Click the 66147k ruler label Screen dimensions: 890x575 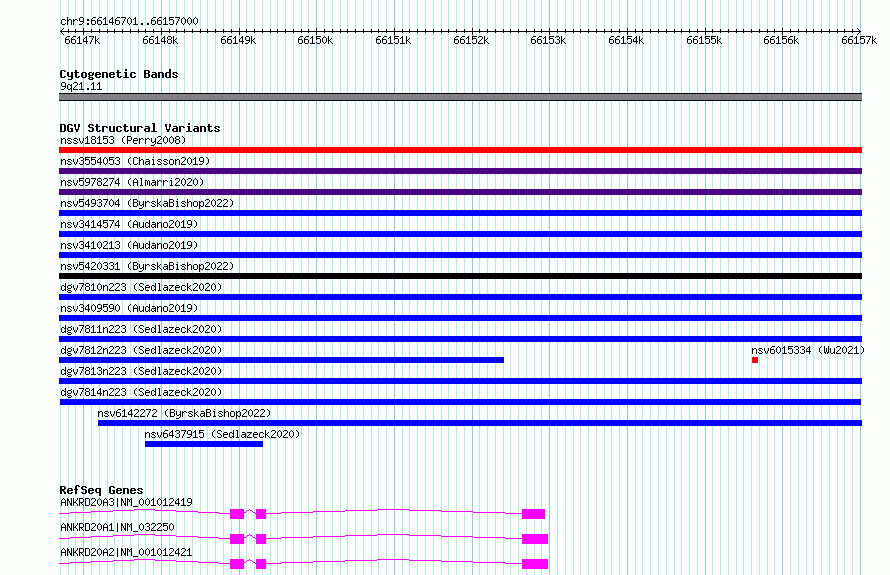(x=82, y=40)
